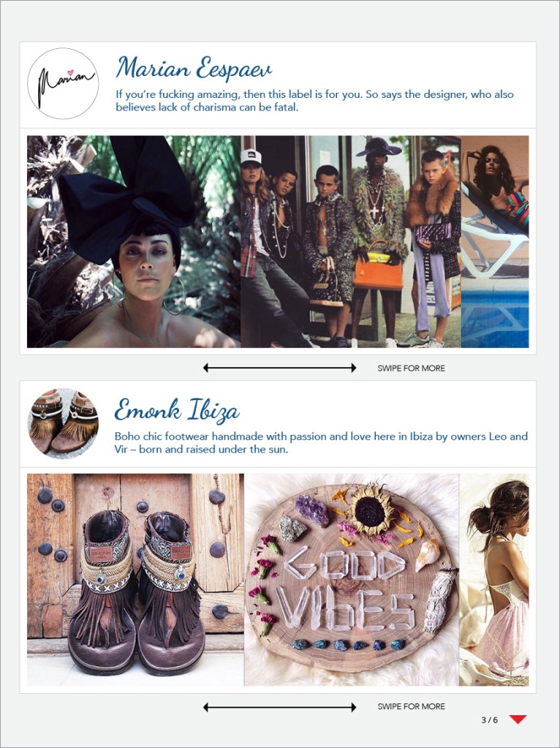
Task: Click the red down arrow triangle
Action: [x=518, y=719]
